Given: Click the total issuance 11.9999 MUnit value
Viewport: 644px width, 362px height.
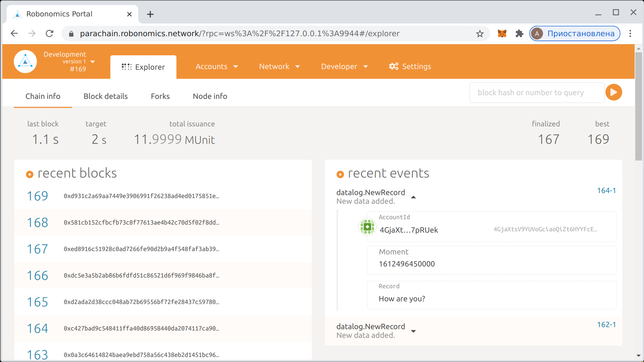Looking at the screenshot, I should pos(174,139).
